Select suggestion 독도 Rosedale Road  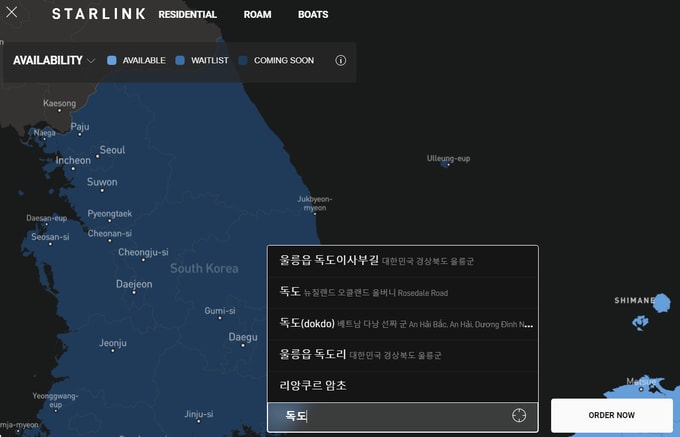403,292
